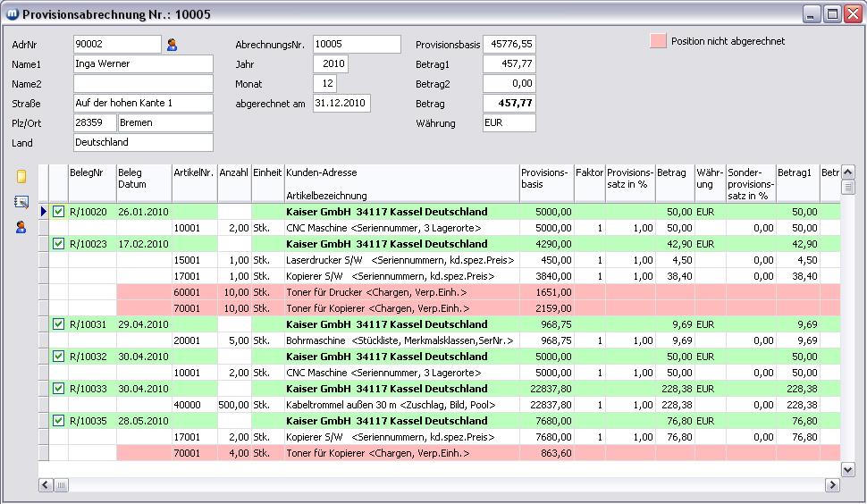Click the person icon beside the AdrNr field

coord(173,45)
